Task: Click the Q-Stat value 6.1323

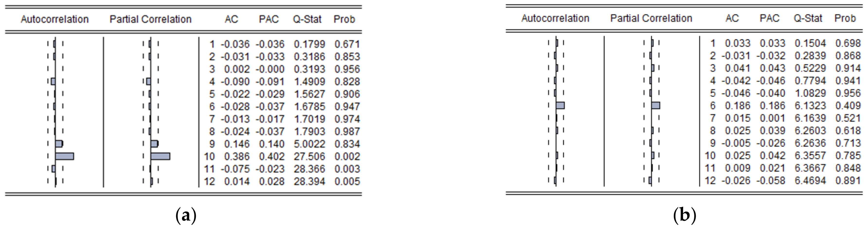Action: (x=810, y=106)
